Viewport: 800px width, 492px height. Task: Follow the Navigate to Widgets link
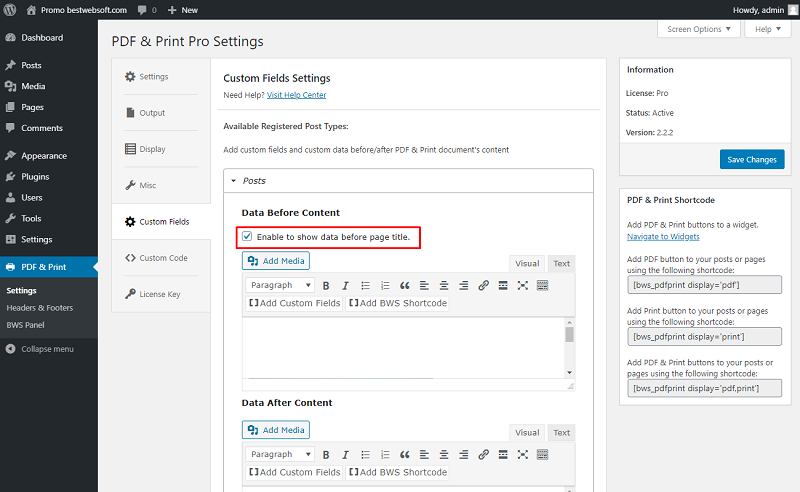click(x=663, y=237)
